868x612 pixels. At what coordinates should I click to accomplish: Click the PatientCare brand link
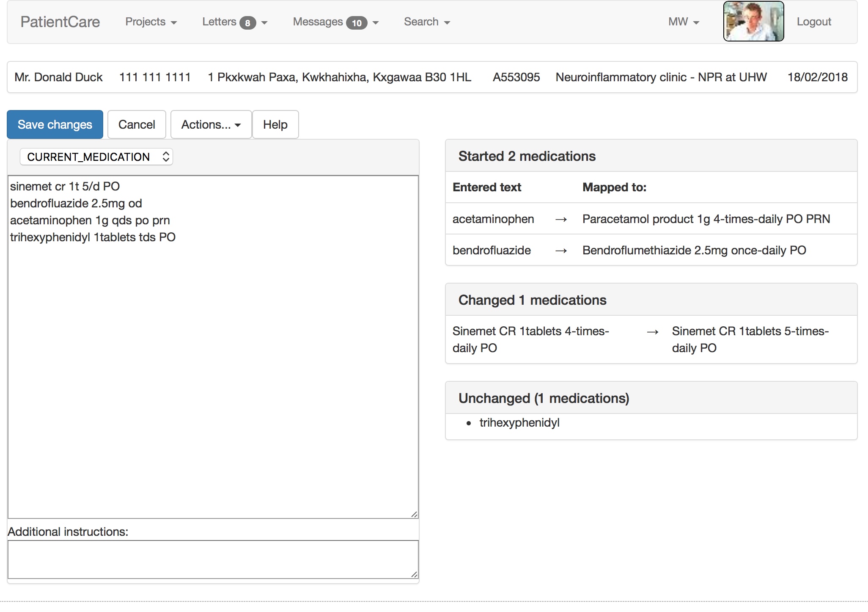point(60,22)
